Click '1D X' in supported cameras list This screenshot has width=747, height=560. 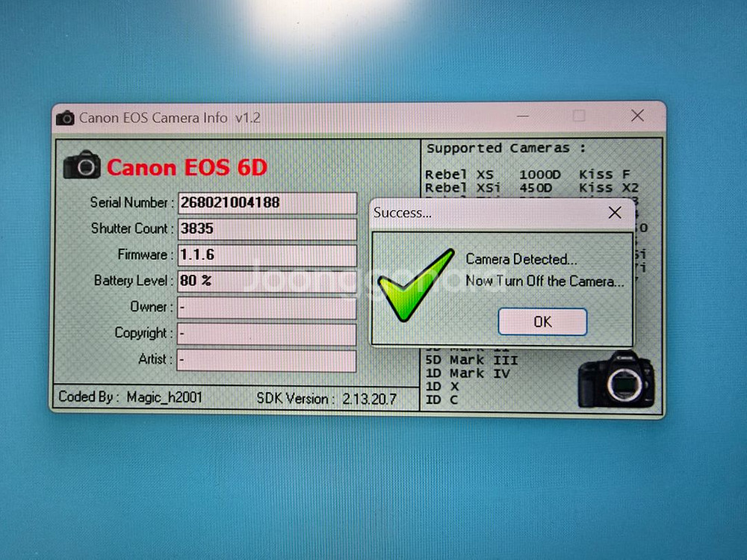pyautogui.click(x=442, y=386)
